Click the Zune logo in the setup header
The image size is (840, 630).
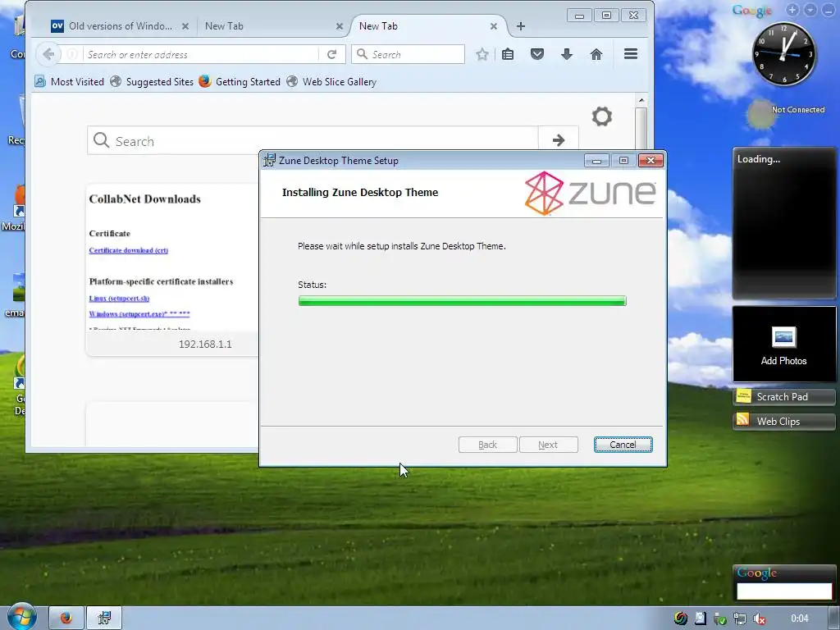[591, 193]
